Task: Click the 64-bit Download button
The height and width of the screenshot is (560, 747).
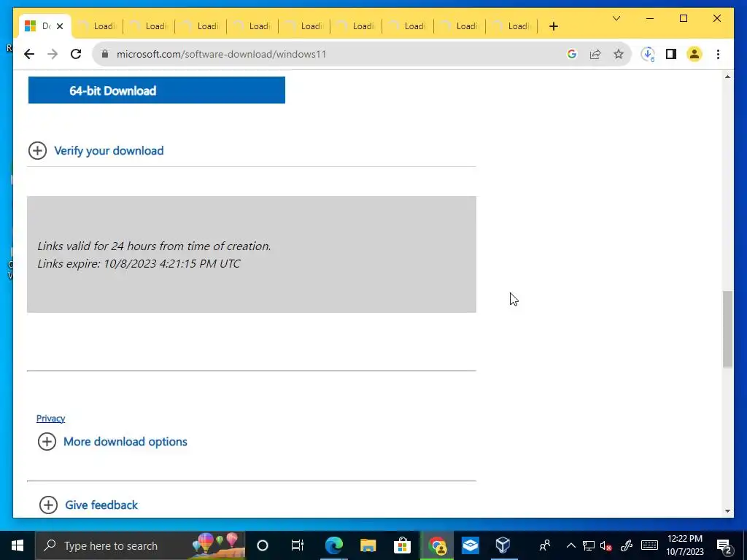Action: [x=157, y=90]
